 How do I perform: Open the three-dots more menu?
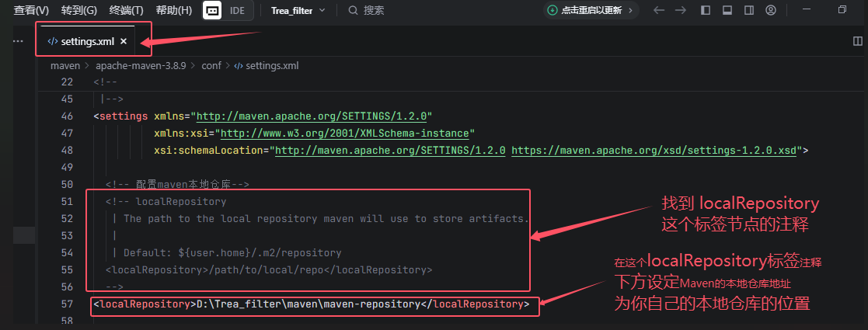point(18,41)
